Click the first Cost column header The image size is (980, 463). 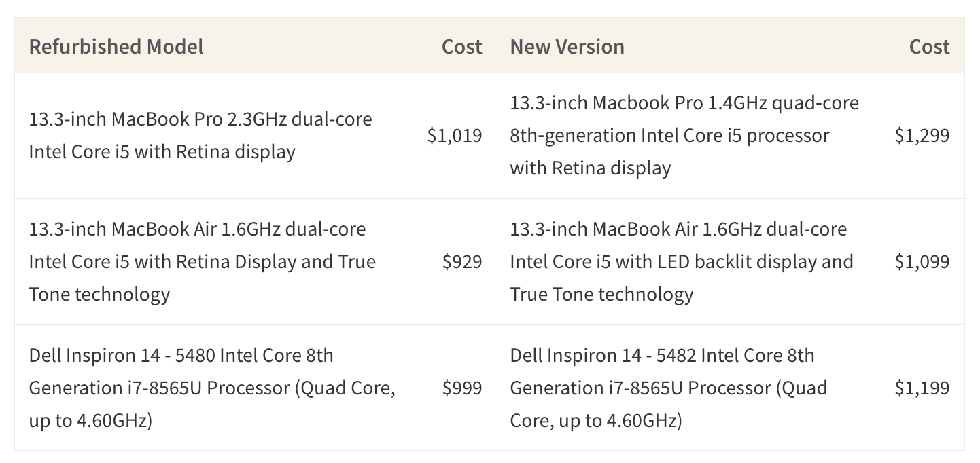click(461, 47)
